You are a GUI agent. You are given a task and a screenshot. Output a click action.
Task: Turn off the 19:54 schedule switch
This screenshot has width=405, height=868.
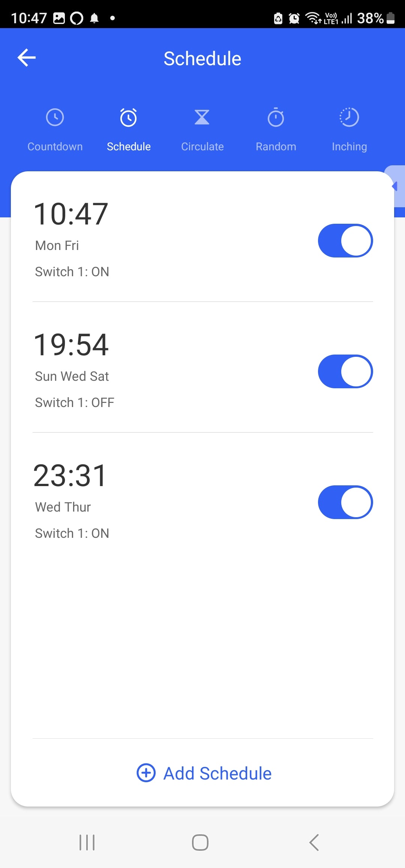pos(345,371)
